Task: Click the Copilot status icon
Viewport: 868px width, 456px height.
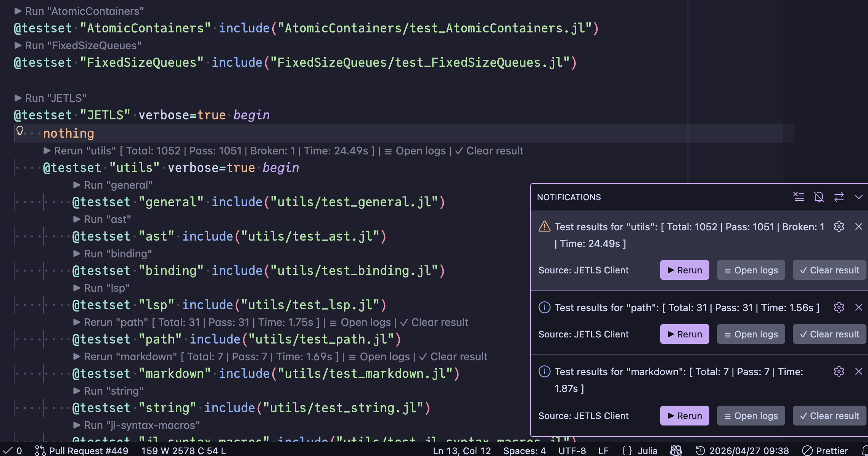Action: point(676,451)
